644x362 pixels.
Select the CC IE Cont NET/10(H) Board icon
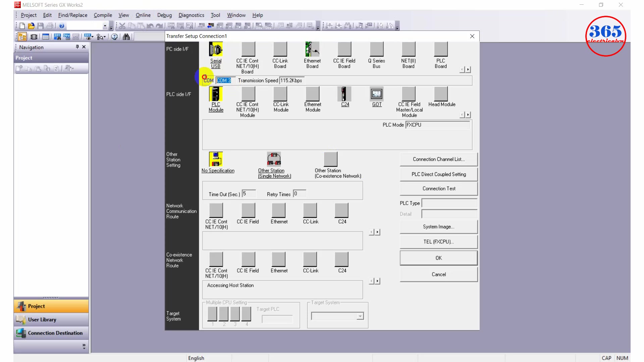(x=248, y=49)
